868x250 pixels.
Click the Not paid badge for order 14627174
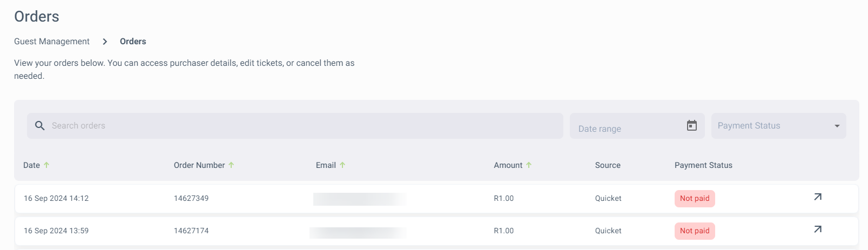pos(695,231)
